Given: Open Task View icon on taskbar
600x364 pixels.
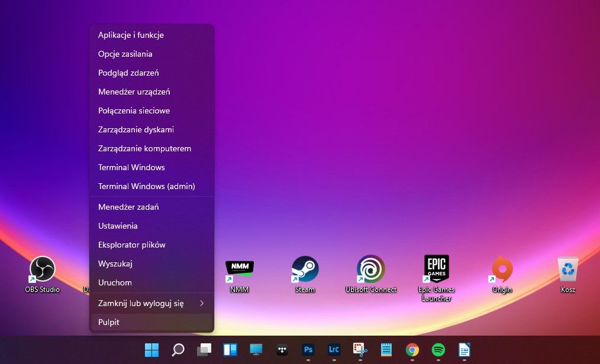Looking at the screenshot, I should pos(204,350).
